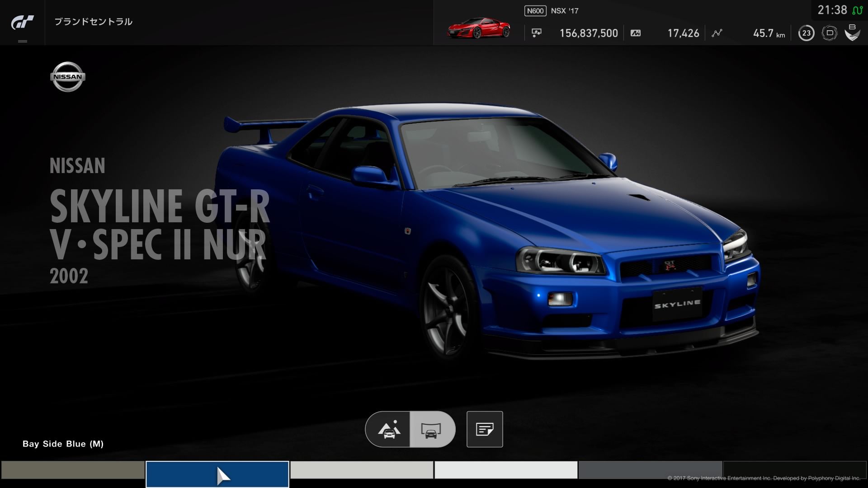This screenshot has height=488, width=868.
Task: Click the Nissan brand logo
Action: tap(68, 77)
